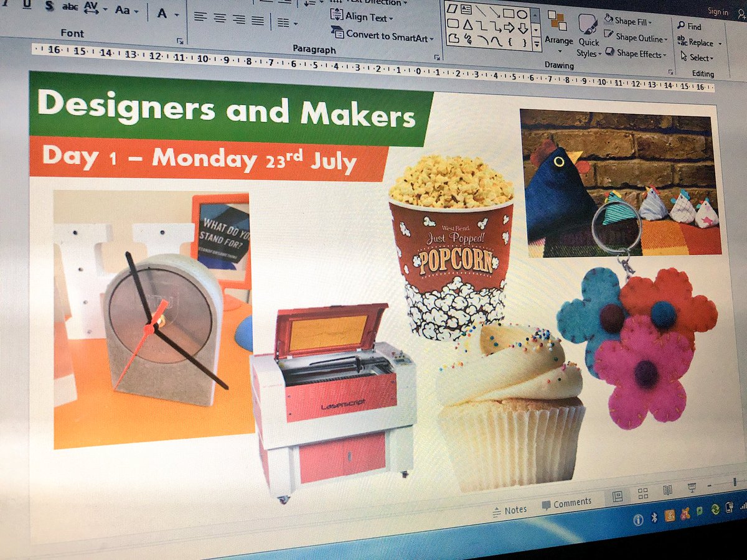747x560 pixels.
Task: Switch to Normal view
Action: click(618, 496)
